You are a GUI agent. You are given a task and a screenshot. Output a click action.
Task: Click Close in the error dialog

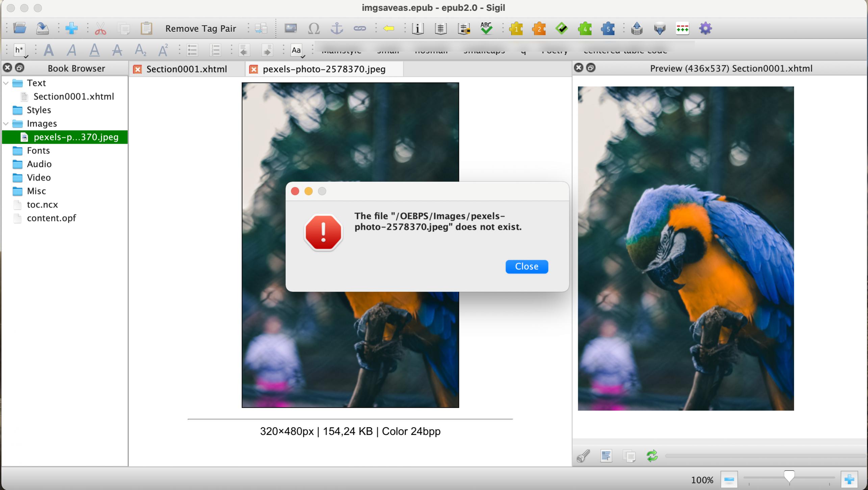tap(526, 267)
